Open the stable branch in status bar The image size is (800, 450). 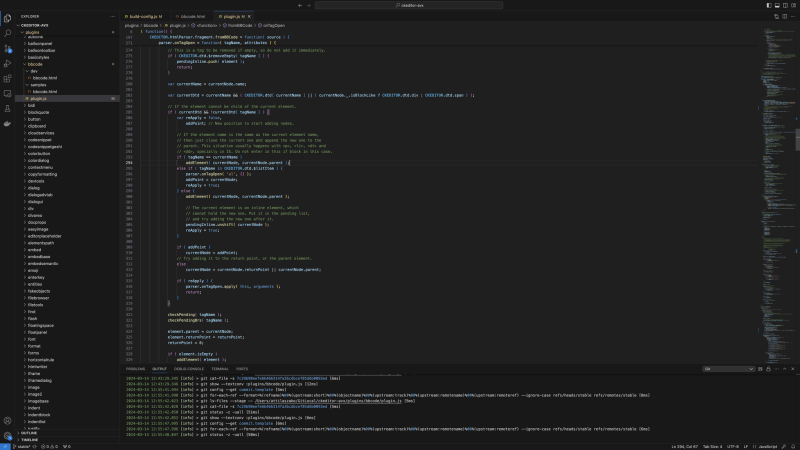point(21,446)
